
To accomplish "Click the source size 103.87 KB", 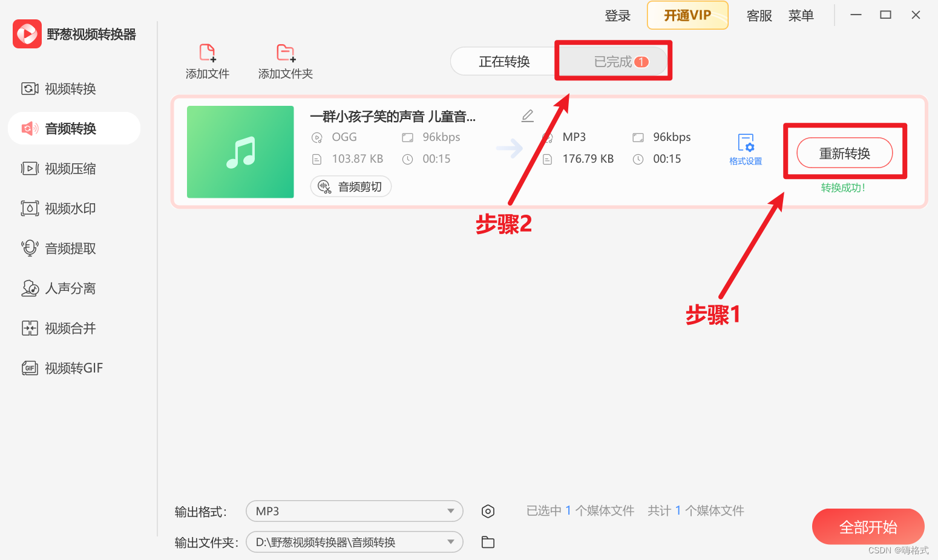I will (x=357, y=159).
